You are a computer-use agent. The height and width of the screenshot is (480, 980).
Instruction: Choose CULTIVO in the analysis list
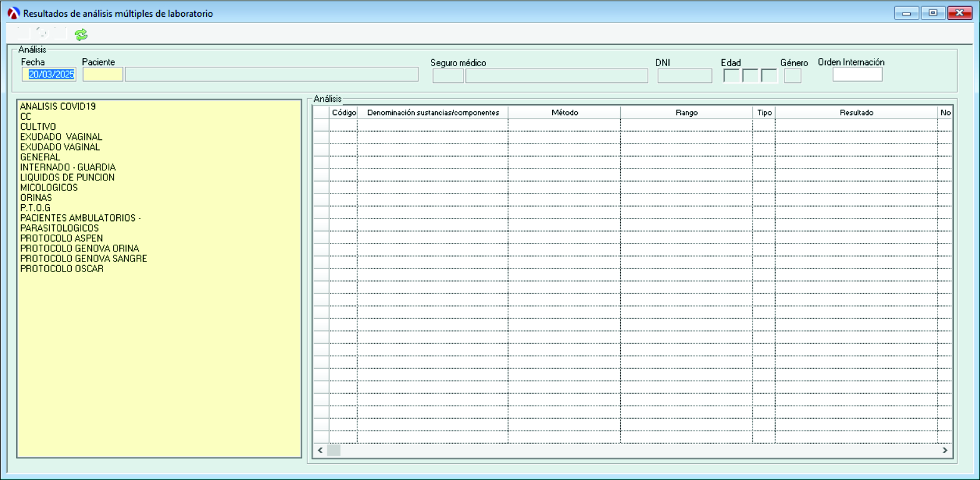(38, 127)
